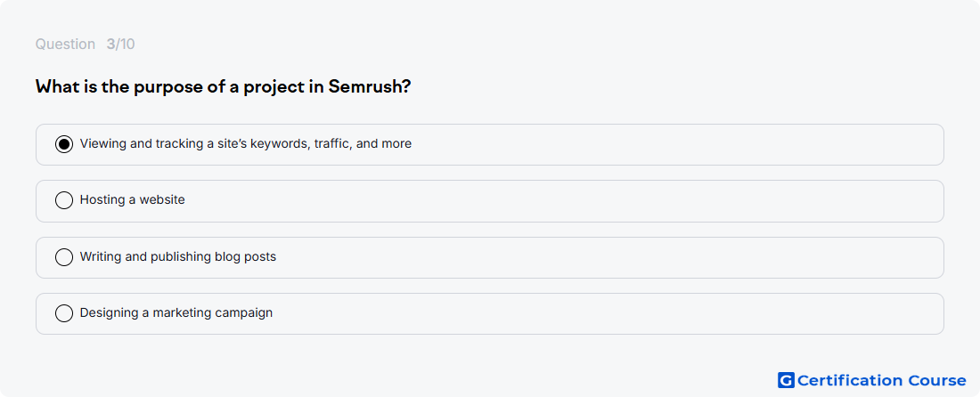The image size is (980, 397).
Task: Click the '3/10' progress counter
Action: tap(120, 45)
